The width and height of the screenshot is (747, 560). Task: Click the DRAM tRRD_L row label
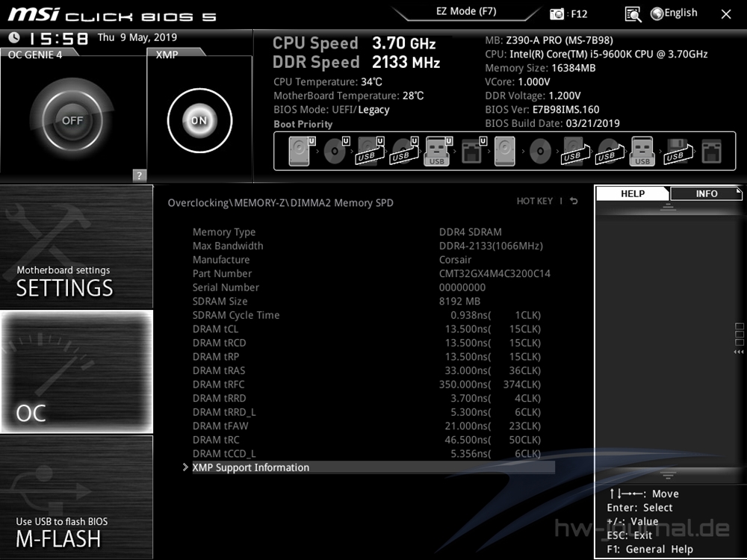coord(224,412)
